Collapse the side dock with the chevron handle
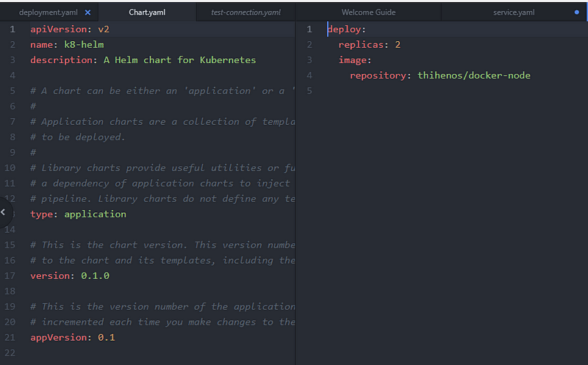 pos(4,212)
